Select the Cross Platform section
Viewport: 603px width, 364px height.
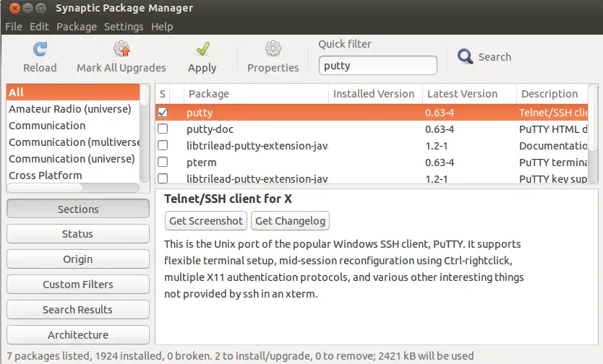point(73,175)
